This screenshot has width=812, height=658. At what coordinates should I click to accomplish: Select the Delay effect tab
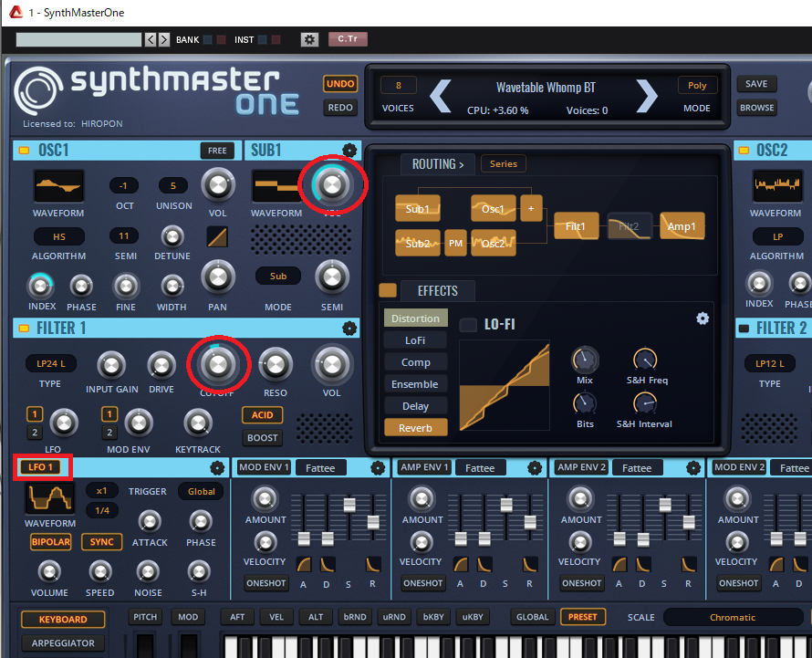[415, 406]
